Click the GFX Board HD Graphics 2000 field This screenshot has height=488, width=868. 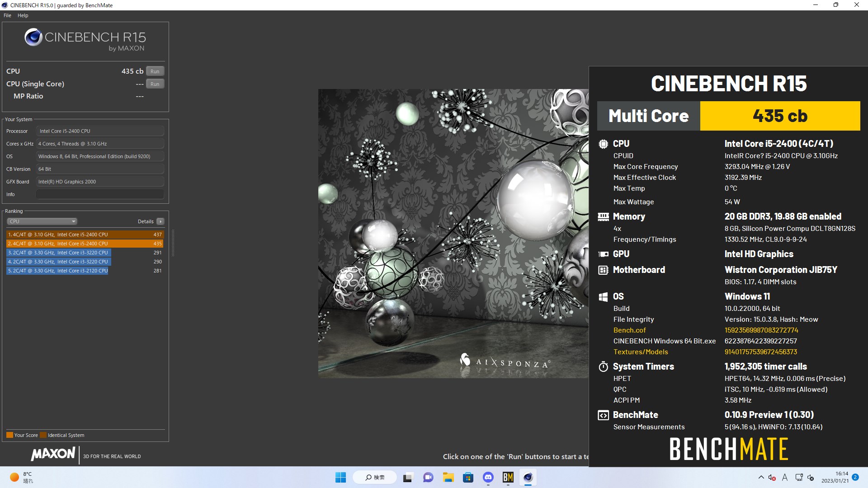click(x=100, y=182)
